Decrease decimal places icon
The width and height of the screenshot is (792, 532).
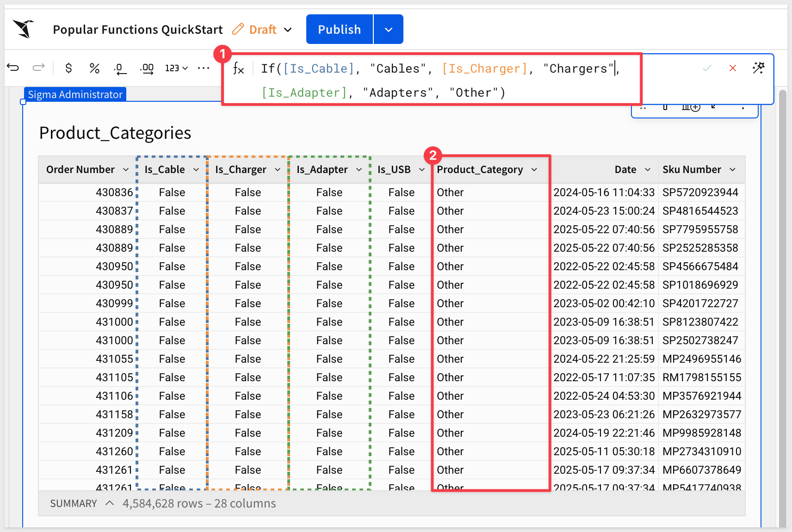click(120, 69)
